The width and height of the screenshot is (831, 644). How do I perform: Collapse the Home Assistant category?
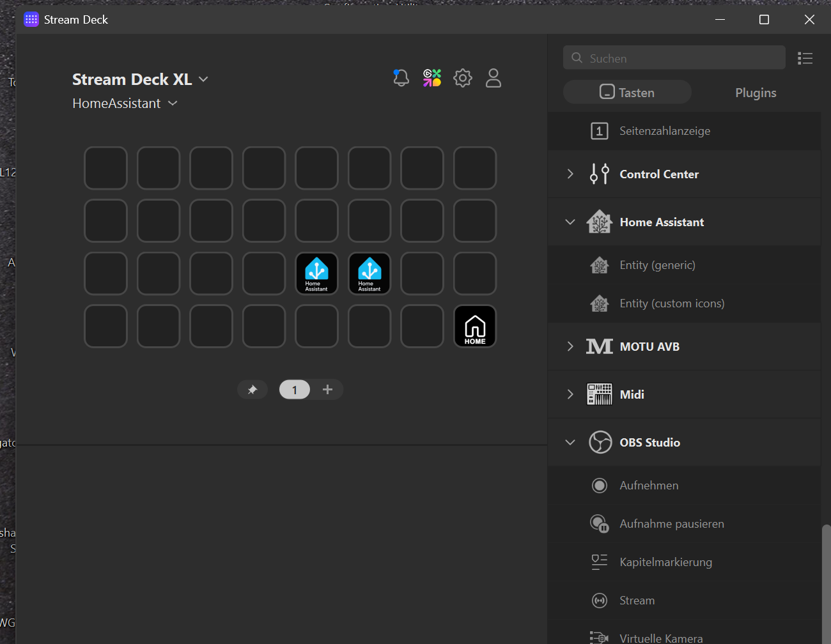[570, 222]
